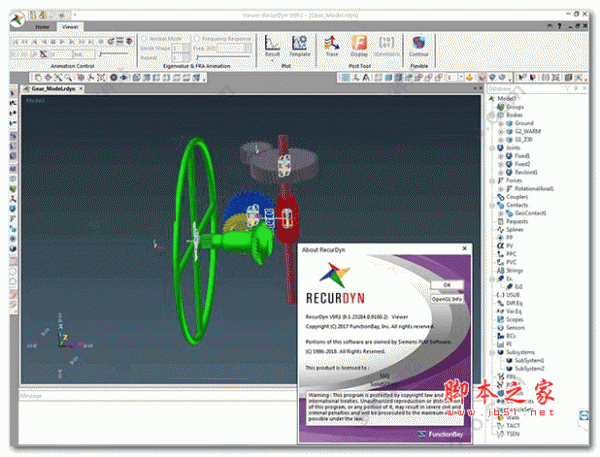
Task: Select the Strings node in database tree
Action: 510,271
